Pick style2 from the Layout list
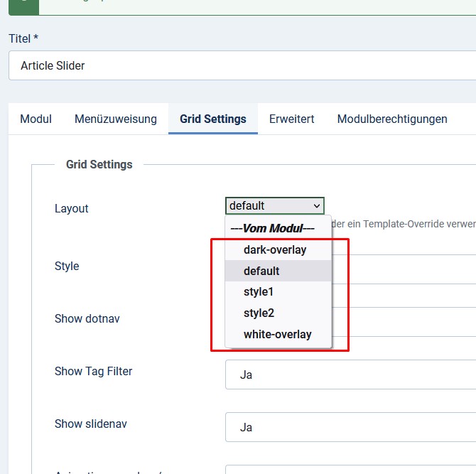 pyautogui.click(x=278, y=313)
